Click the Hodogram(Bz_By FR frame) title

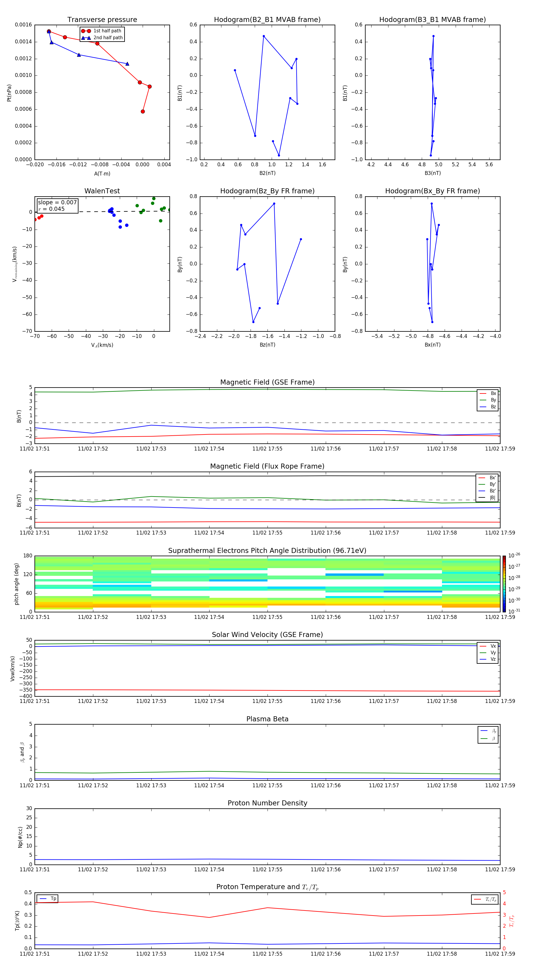pyautogui.click(x=267, y=191)
